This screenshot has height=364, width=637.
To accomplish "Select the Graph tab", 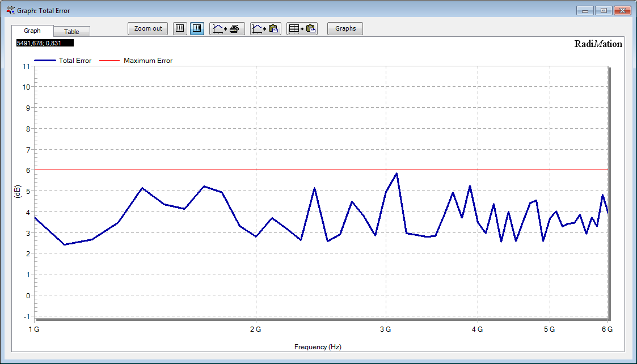I will tap(32, 31).
